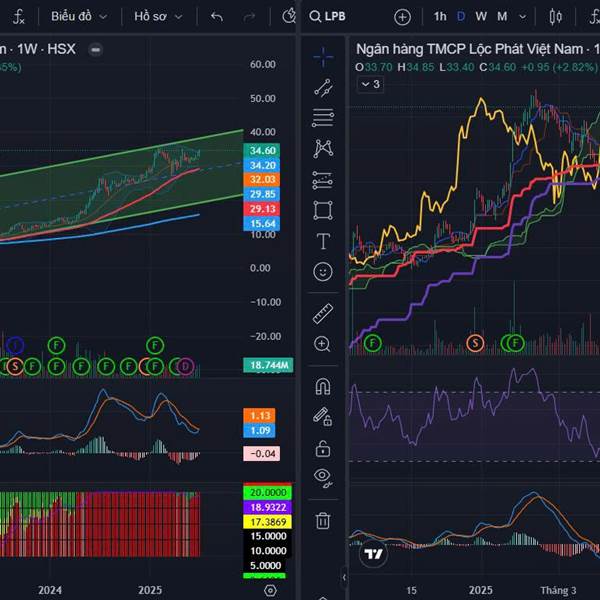The width and height of the screenshot is (600, 600).
Task: Click the blue circle event marker on weekly chart
Action: [15, 346]
